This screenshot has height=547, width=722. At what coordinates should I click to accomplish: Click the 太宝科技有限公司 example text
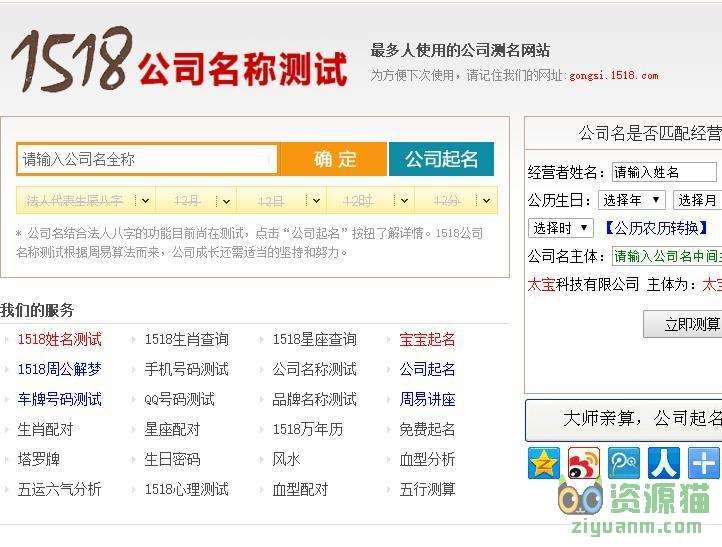[x=583, y=284]
